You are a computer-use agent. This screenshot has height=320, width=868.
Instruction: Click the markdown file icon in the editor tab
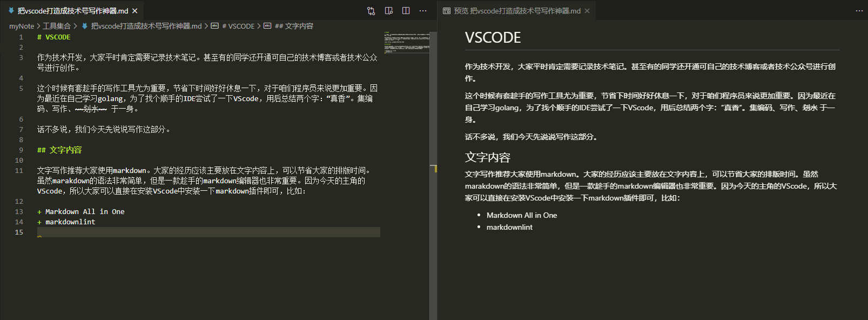click(11, 11)
